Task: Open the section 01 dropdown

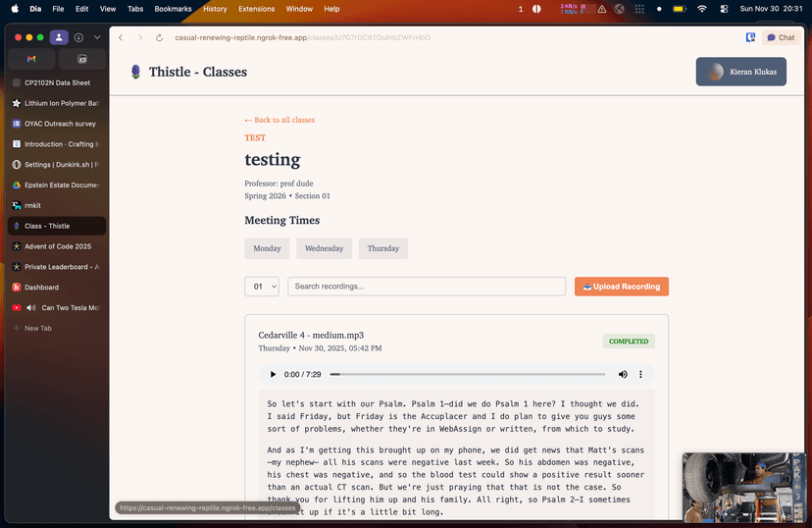Action: coord(262,287)
